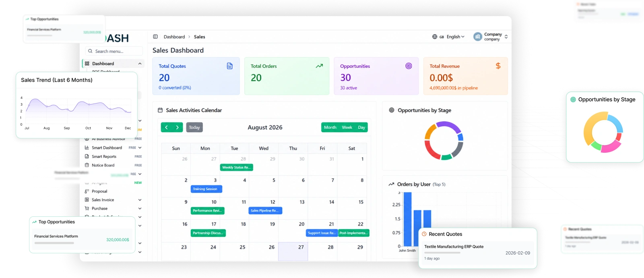Click Sales in the breadcrumb
This screenshot has width=644, height=278.
(x=200, y=37)
